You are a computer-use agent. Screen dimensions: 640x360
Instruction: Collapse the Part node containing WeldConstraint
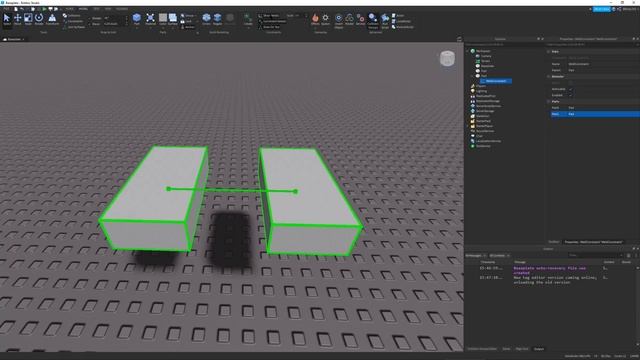click(x=473, y=76)
